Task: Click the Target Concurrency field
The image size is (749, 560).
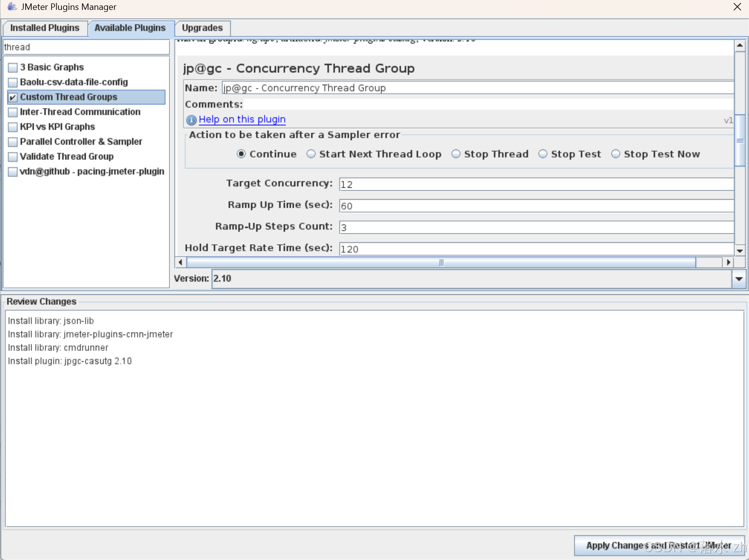Action: (536, 184)
